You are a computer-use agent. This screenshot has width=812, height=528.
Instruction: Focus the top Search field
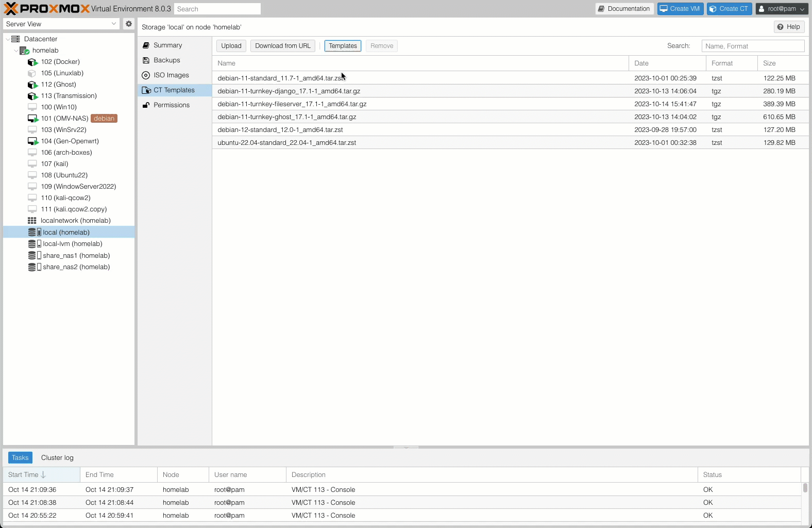[x=217, y=9]
